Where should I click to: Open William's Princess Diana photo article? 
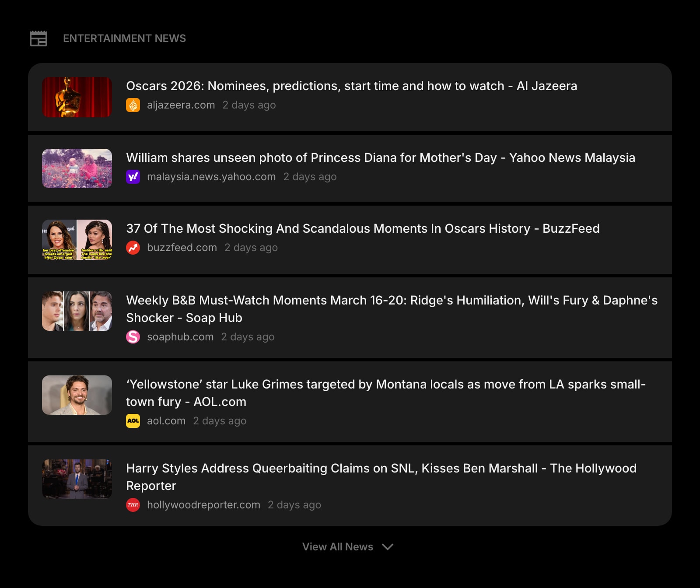click(x=380, y=157)
